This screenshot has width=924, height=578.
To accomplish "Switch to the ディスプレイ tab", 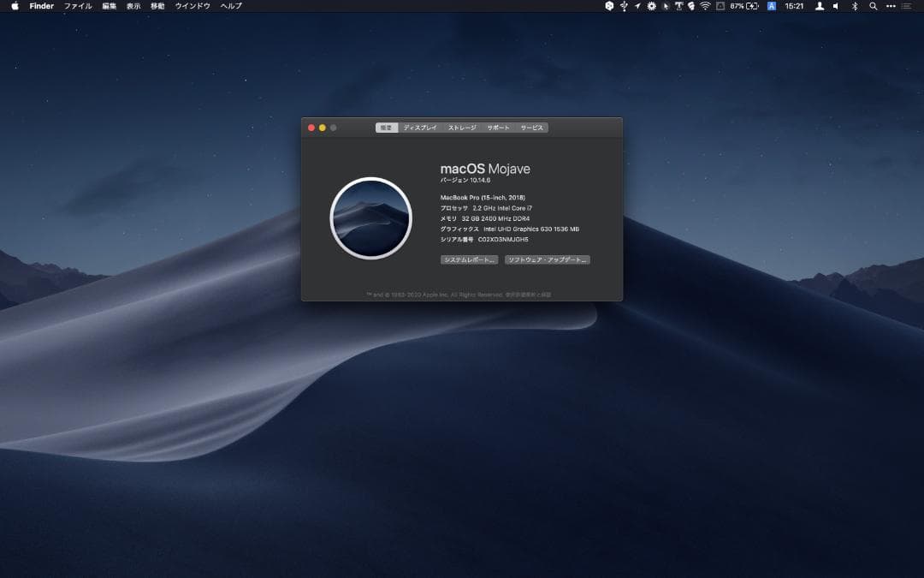I will [419, 127].
